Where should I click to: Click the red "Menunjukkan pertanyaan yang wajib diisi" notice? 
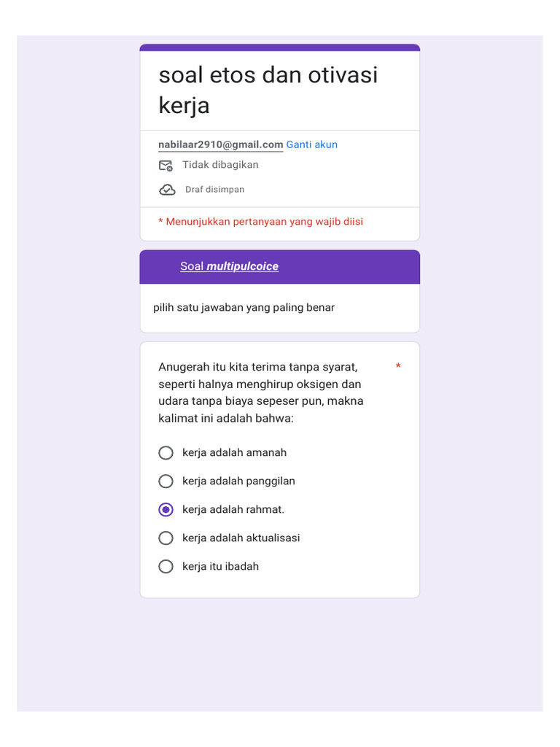point(260,222)
